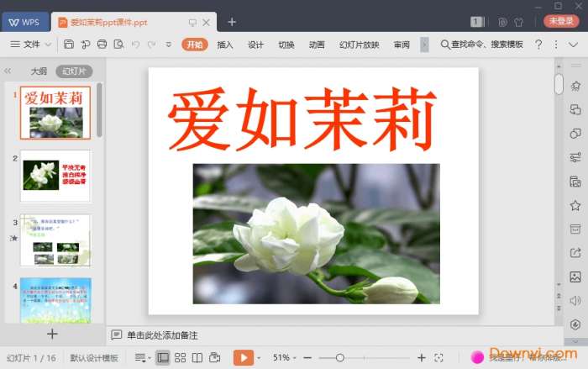Select the 幻灯片 panel toggle
Viewport: 588px width, 369px height.
74,71
